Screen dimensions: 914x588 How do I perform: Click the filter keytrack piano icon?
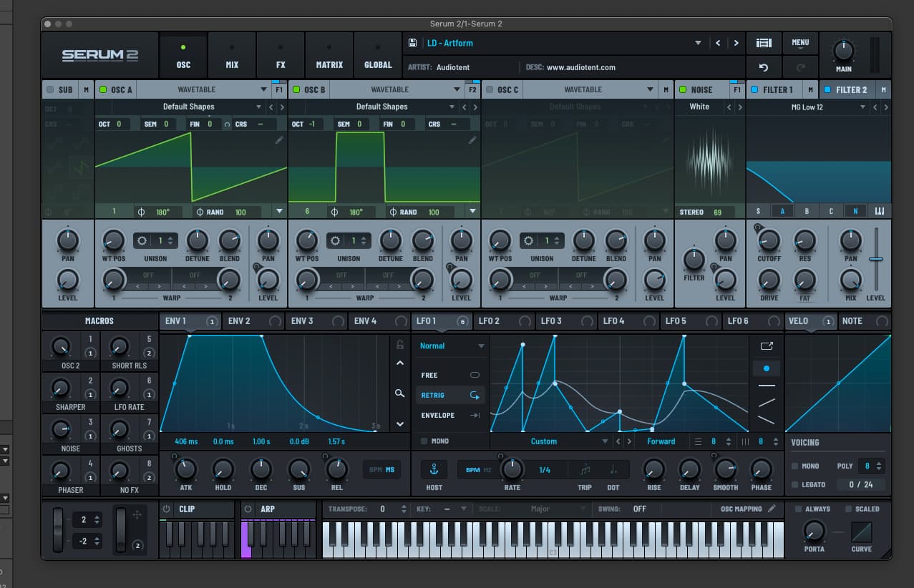pyautogui.click(x=879, y=211)
